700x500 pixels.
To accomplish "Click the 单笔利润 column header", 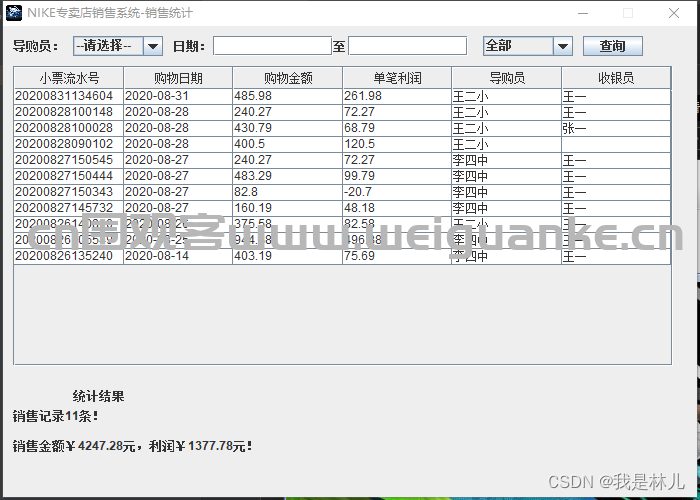I will click(x=397, y=78).
